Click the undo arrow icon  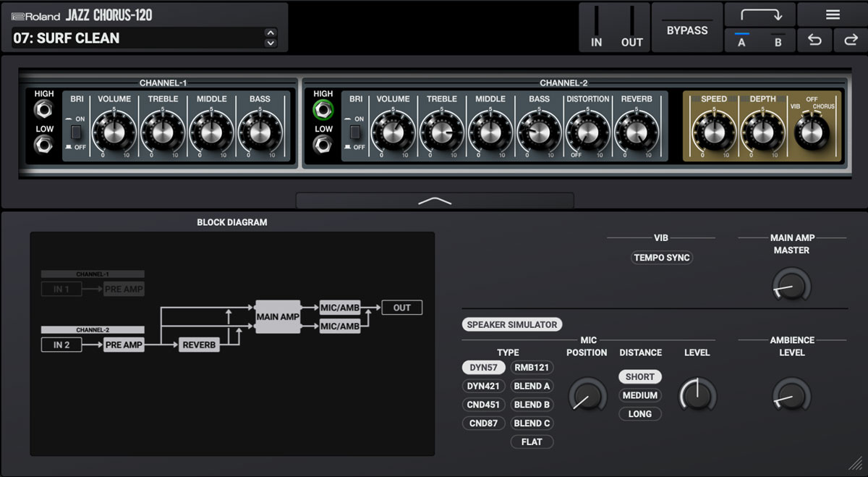coord(815,41)
